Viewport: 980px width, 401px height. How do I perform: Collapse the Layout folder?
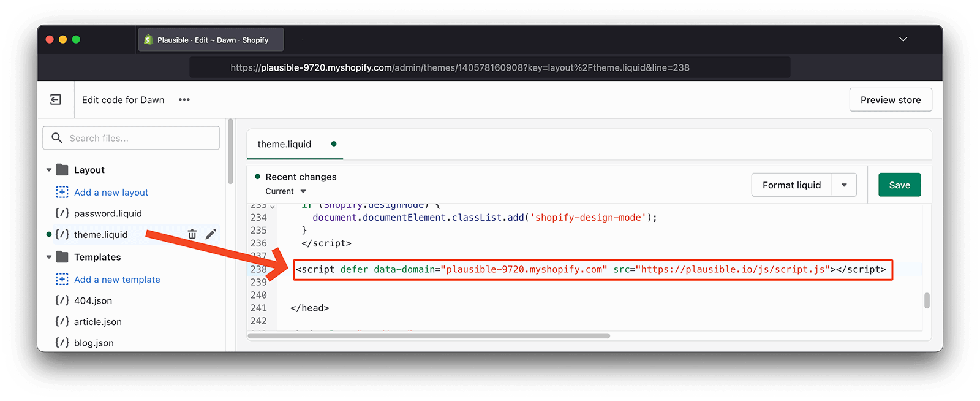click(x=49, y=170)
